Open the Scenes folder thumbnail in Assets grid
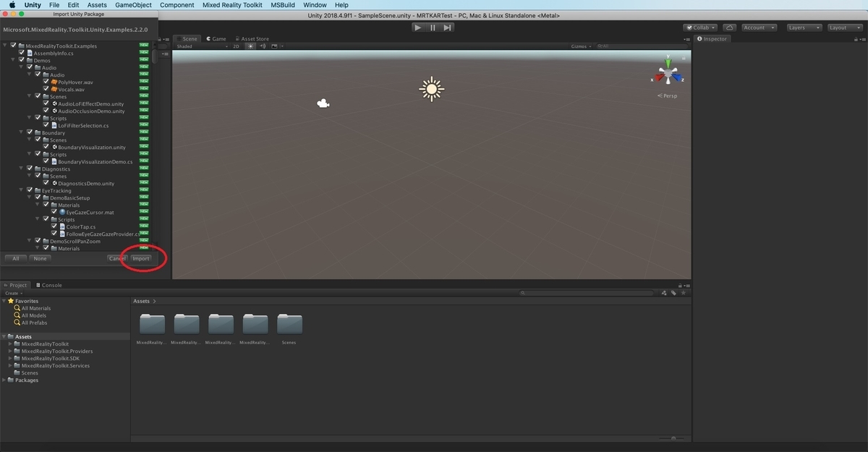Screen dimensions: 868x452 [x=289, y=323]
